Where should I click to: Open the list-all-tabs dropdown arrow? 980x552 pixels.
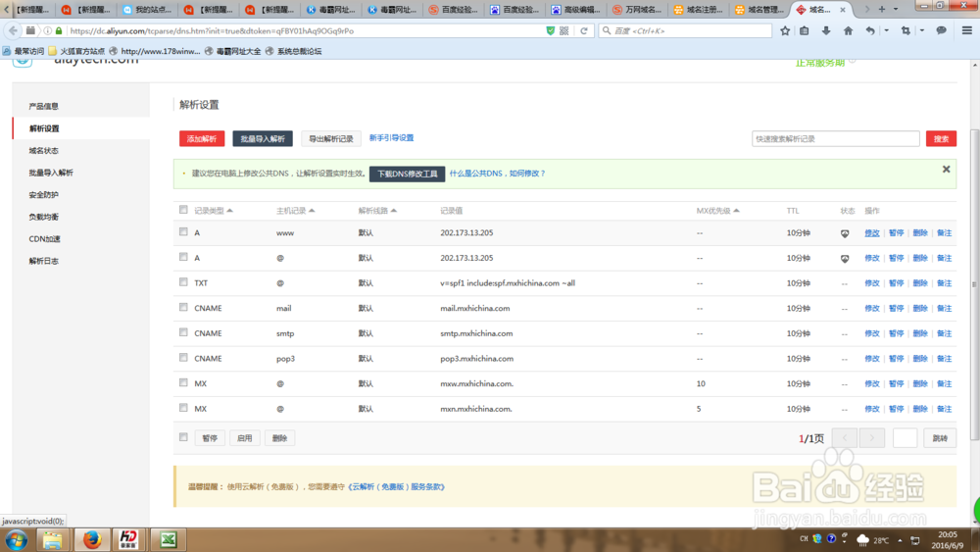coord(896,10)
